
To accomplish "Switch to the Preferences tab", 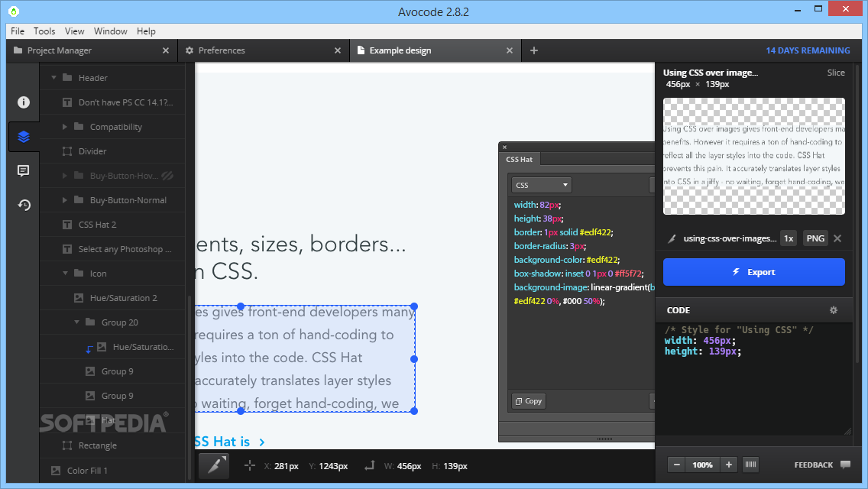I will click(x=264, y=50).
